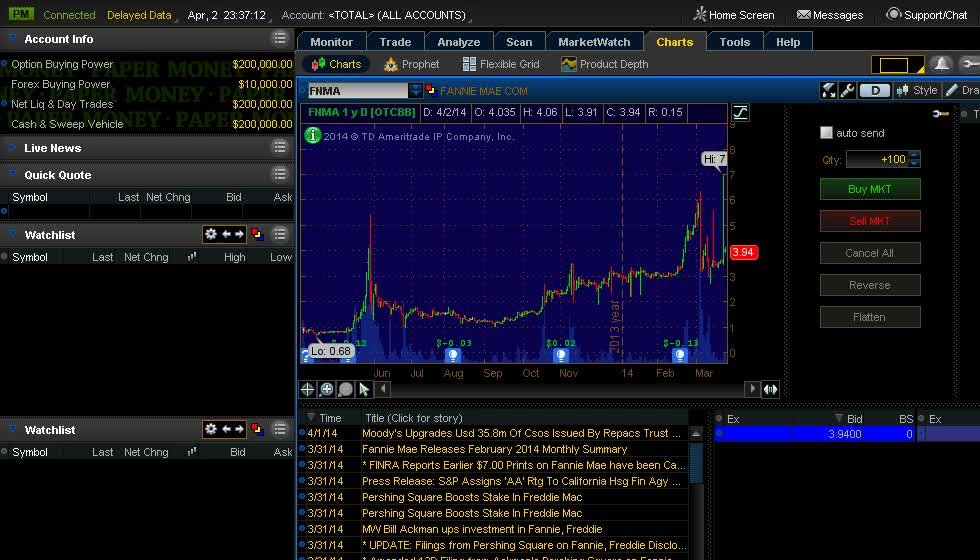This screenshot has width=980, height=560.
Task: Click the Cancel All button
Action: pyautogui.click(x=870, y=253)
